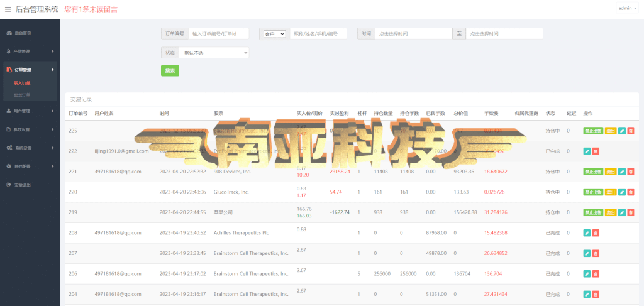Collapse 订单管理 with its arrow

(x=53, y=70)
